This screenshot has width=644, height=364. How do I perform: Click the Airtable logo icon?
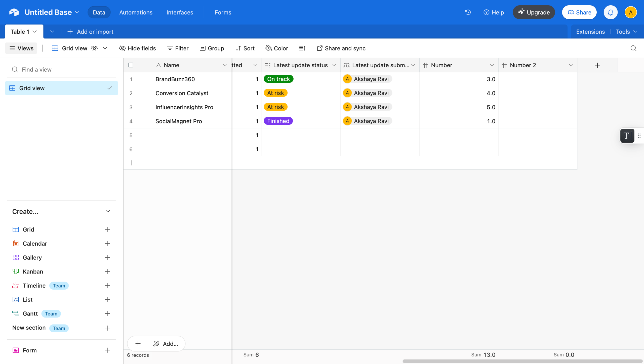(14, 12)
